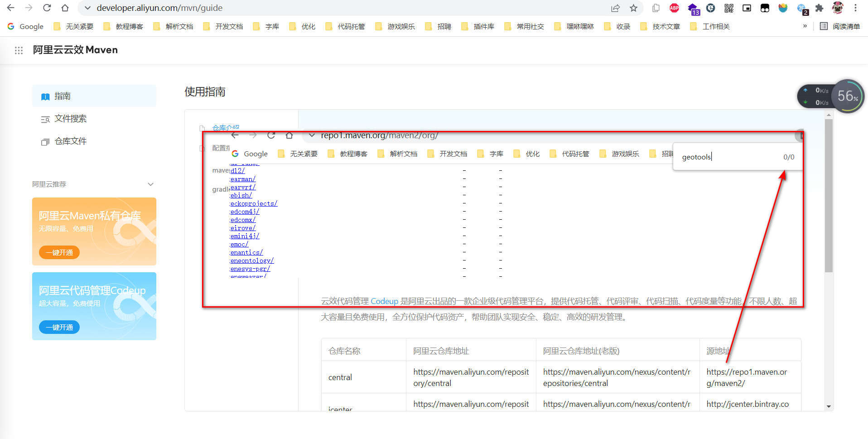Click the blue 一键开通 button
Viewport: 868px width, 439px height.
pyautogui.click(x=59, y=327)
